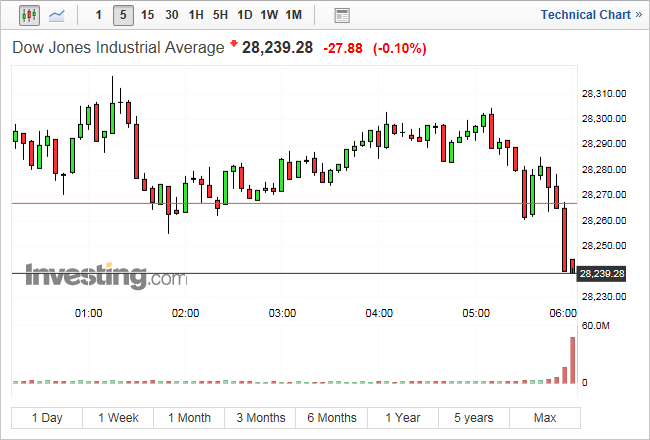
Task: Click the 28,230.00 axis label
Action: click(604, 297)
